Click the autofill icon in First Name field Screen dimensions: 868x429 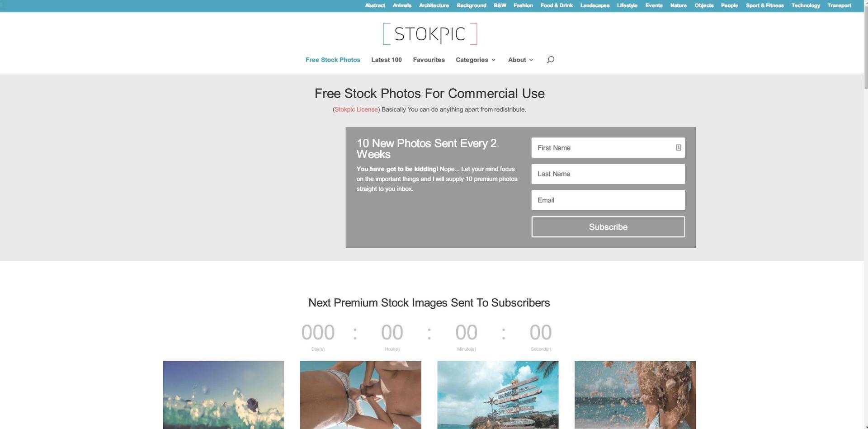point(679,148)
